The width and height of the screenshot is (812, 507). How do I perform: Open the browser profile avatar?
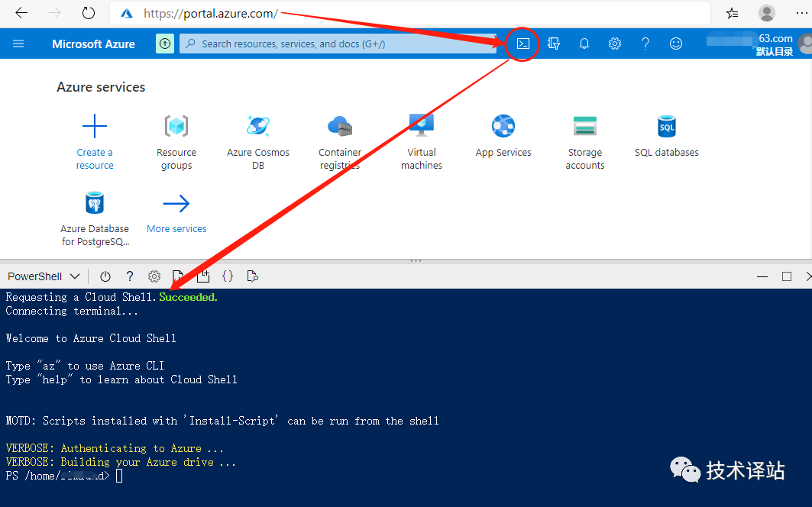766,13
